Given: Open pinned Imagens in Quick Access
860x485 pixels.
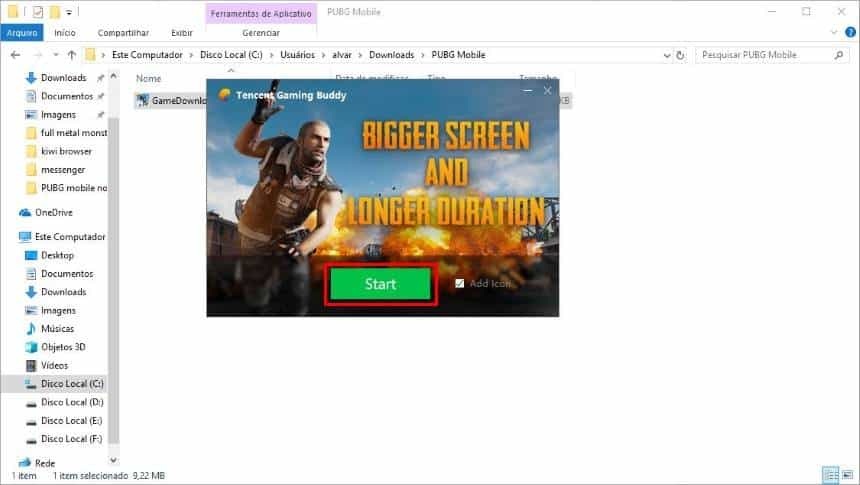Looking at the screenshot, I should click(58, 115).
